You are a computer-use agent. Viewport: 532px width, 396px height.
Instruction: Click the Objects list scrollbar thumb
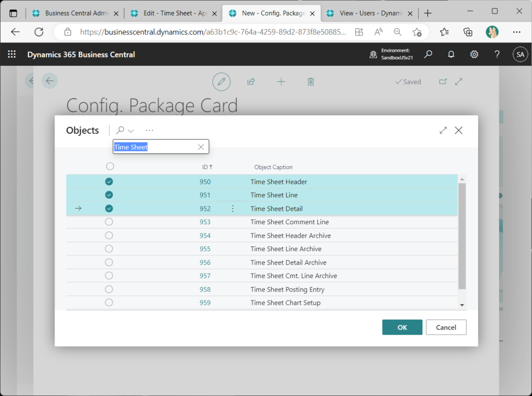(x=462, y=236)
